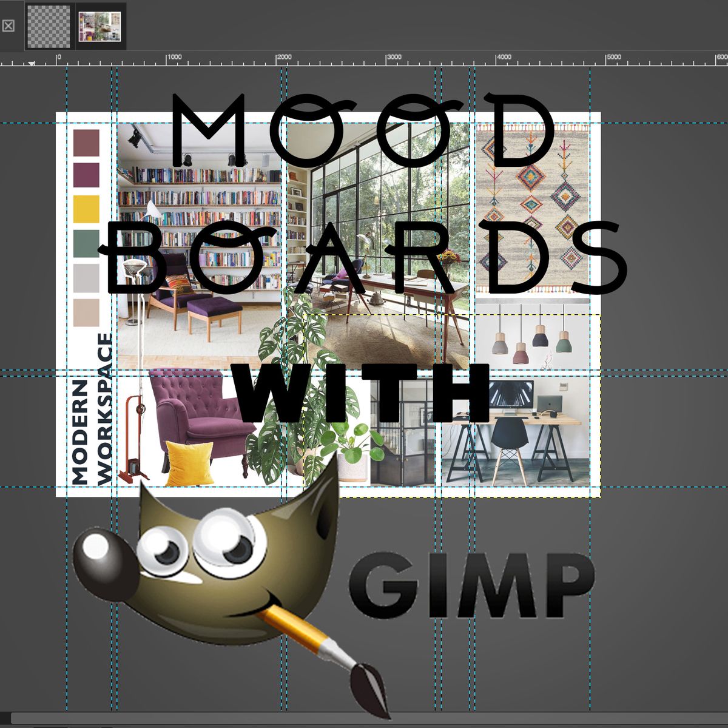Click the 'MODERN WORKSPACE' vertical text on the canvas
This screenshot has height=728, width=728.
coord(92,409)
